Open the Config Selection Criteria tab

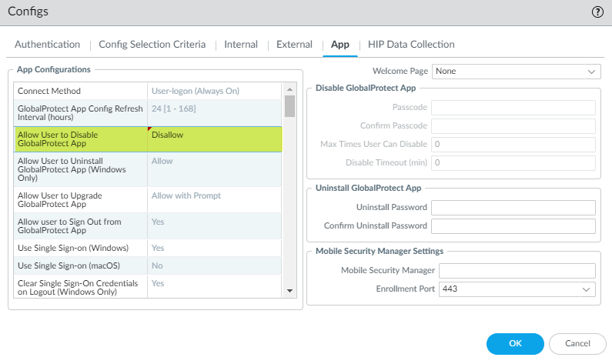[x=152, y=45]
